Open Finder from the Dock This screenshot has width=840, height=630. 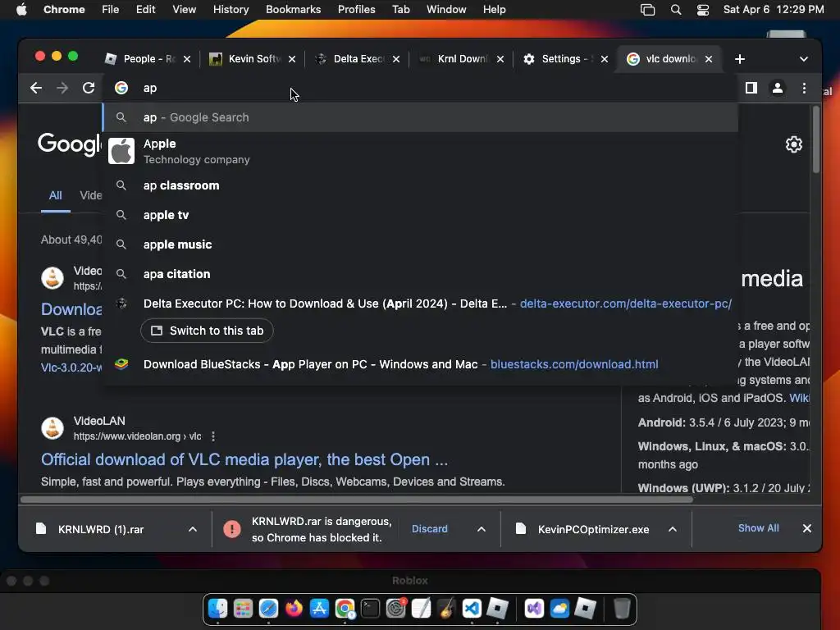click(x=217, y=609)
